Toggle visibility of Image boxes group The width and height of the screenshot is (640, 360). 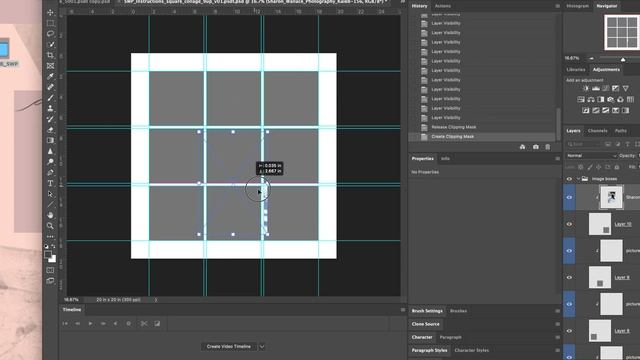point(569,179)
